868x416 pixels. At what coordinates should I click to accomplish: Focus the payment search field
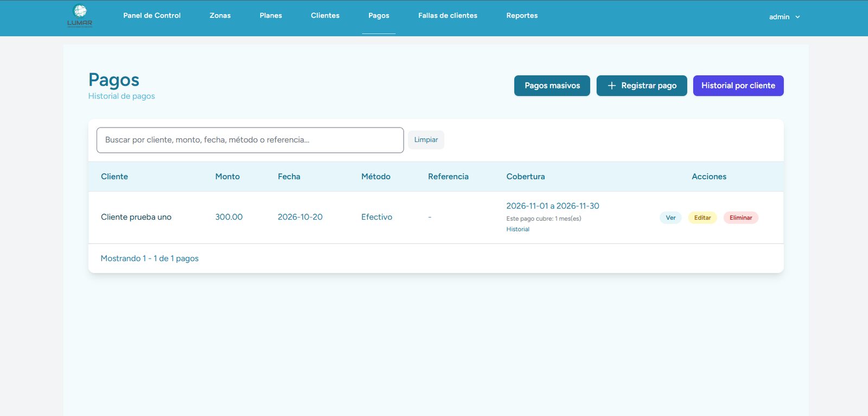pyautogui.click(x=250, y=140)
